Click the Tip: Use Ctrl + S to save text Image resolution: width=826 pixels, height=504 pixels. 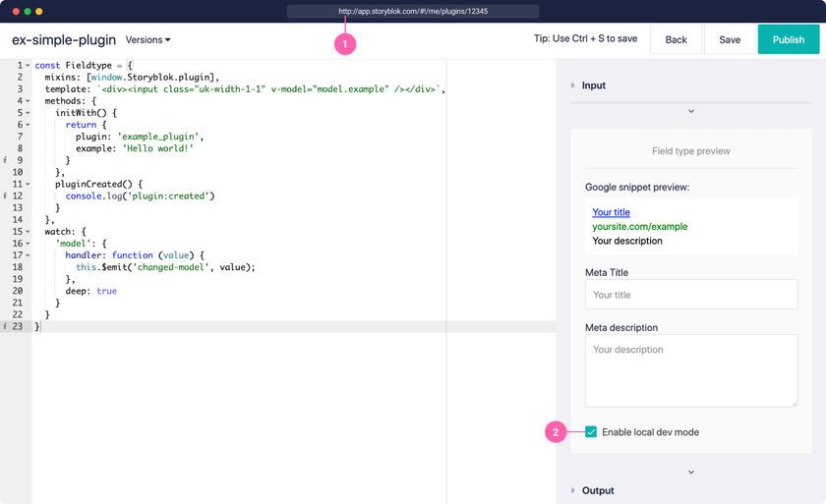click(x=585, y=38)
